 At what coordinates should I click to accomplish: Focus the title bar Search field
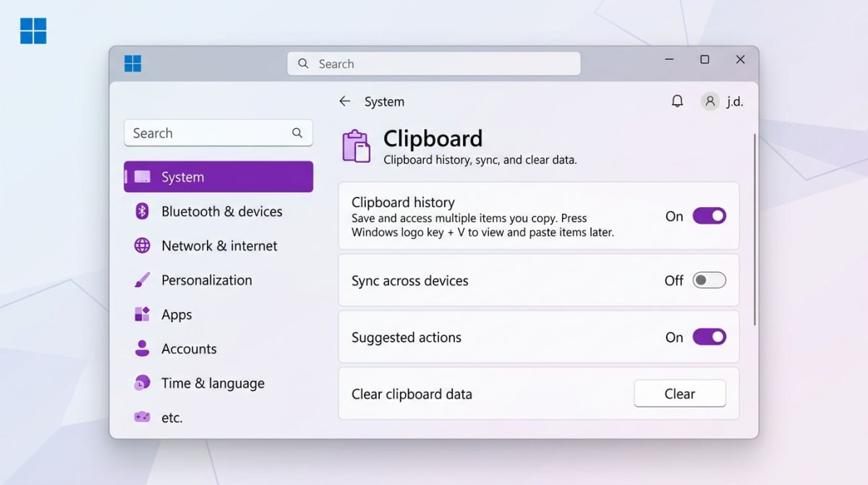tap(434, 64)
